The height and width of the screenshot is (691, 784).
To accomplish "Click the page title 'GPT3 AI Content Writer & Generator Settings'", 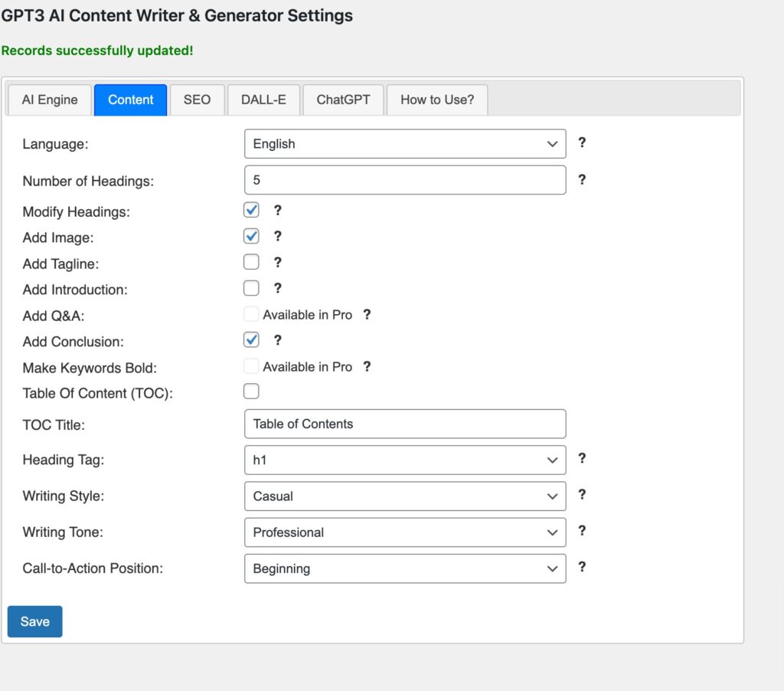I will click(x=177, y=15).
